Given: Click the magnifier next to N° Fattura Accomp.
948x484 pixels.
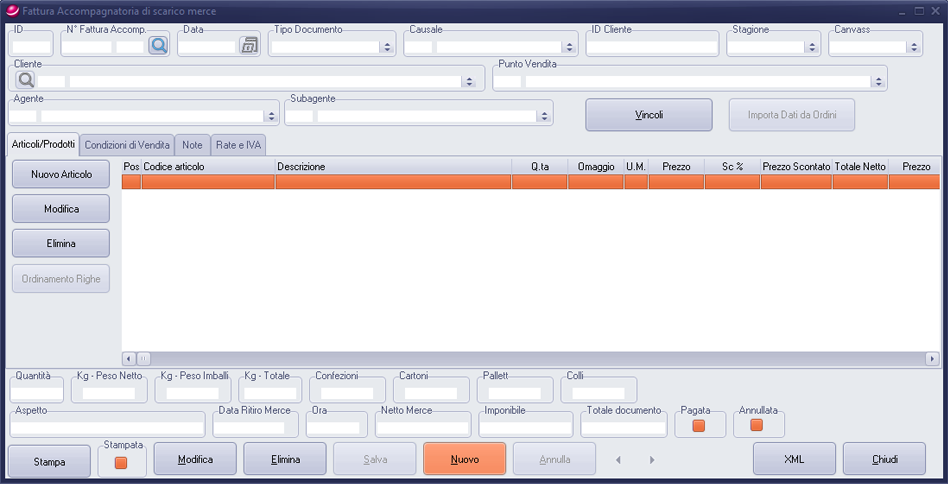Looking at the screenshot, I should (x=158, y=45).
